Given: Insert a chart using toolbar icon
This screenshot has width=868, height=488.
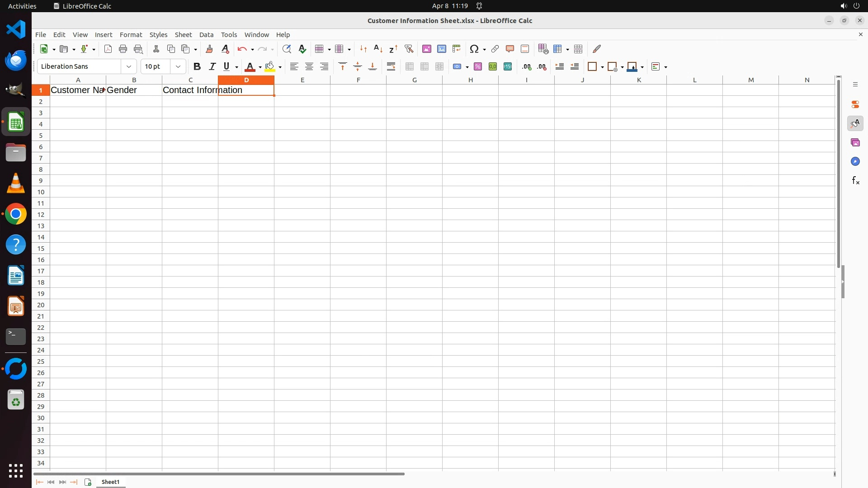Looking at the screenshot, I should pos(441,49).
